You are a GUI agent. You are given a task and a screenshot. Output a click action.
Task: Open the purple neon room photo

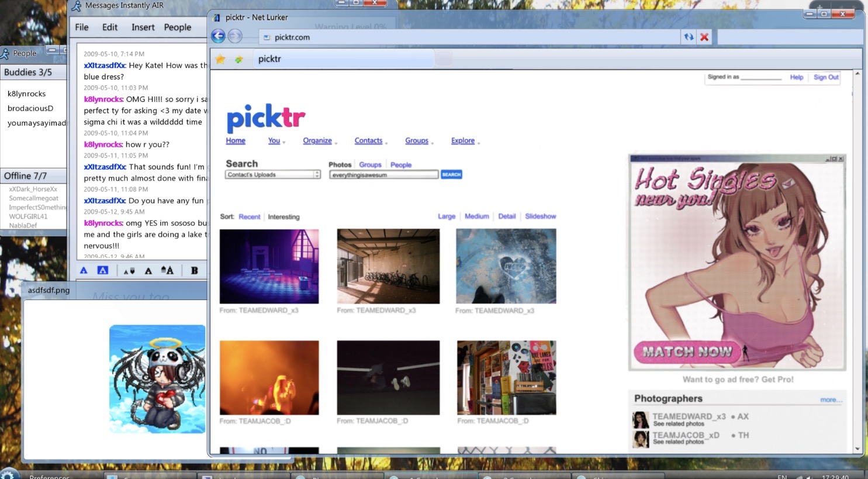[x=269, y=266]
